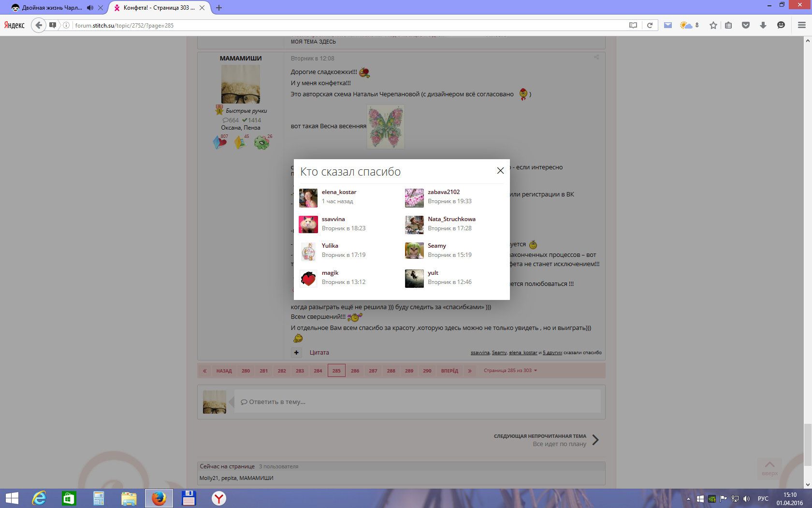Image resolution: width=812 pixels, height=508 pixels.
Task: Open the Firefox downloads arrow icon
Action: point(763,25)
